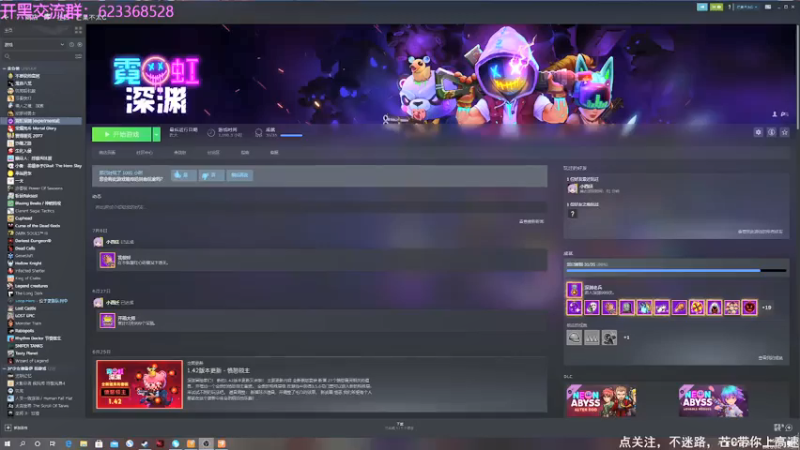Click the thumbs-down not recommend button
Image resolution: width=800 pixels, height=450 pixels.
[211, 175]
